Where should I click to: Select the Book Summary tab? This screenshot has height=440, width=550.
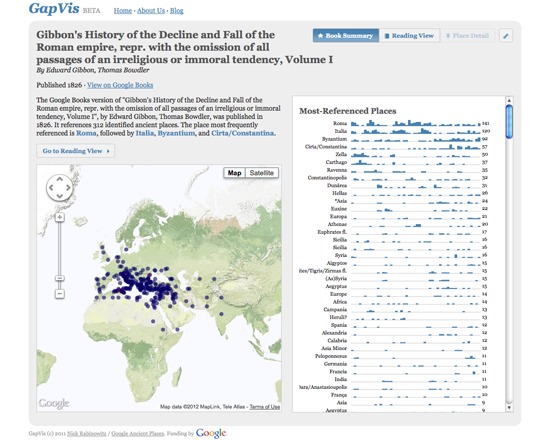[x=346, y=36]
